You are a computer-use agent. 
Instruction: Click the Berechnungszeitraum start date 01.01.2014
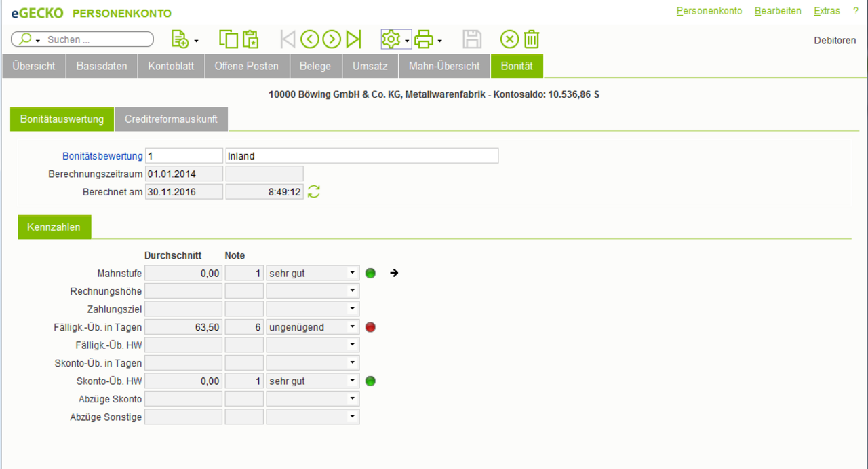(x=184, y=174)
